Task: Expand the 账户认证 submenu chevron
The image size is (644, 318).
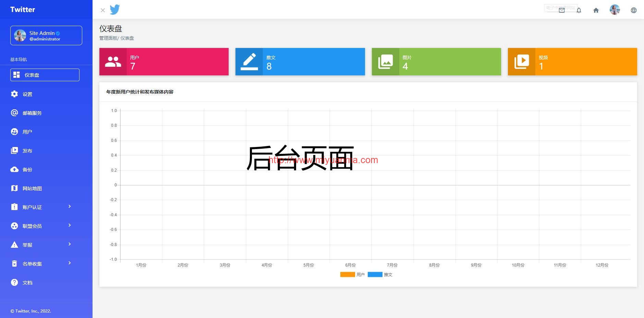Action: point(70,206)
